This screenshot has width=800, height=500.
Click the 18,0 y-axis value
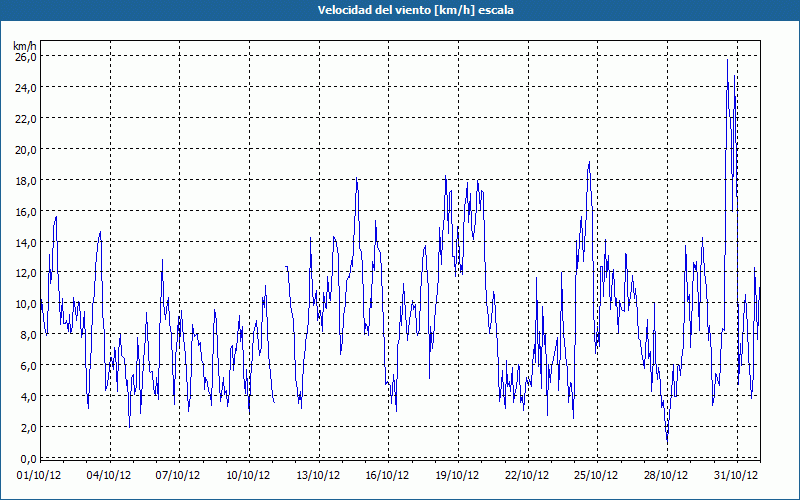pos(26,181)
